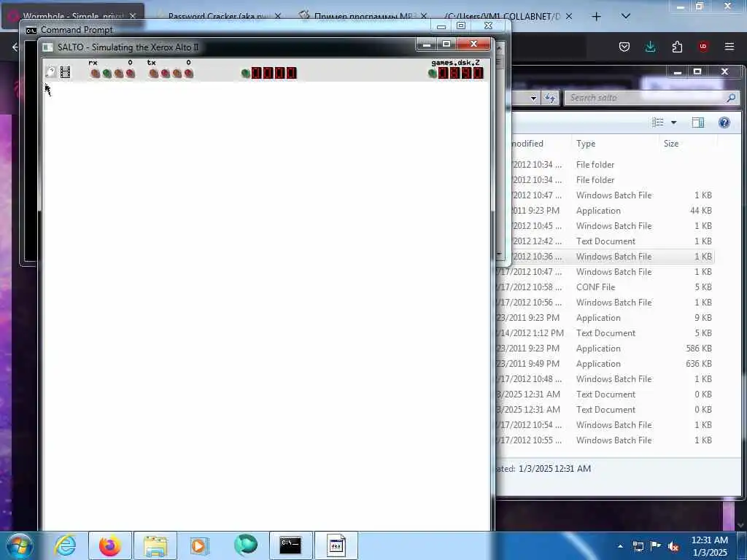
Task: Click the games.dsk.Z label in SALTO
Action: pos(455,63)
